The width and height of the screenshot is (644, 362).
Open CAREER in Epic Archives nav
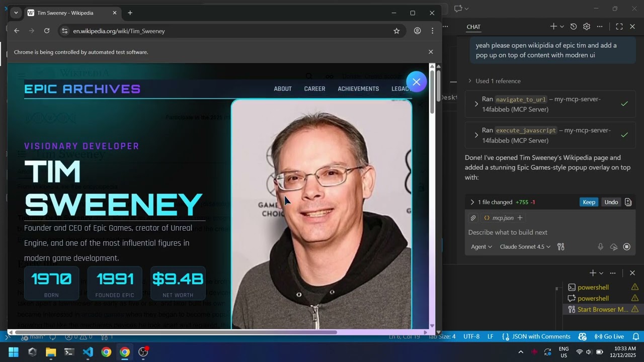pos(314,88)
